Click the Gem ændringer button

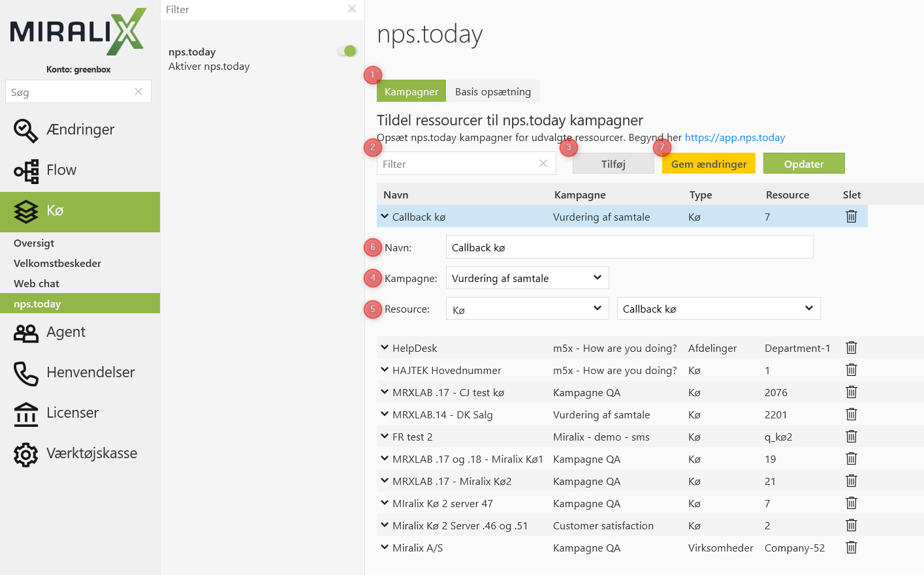pyautogui.click(x=709, y=164)
